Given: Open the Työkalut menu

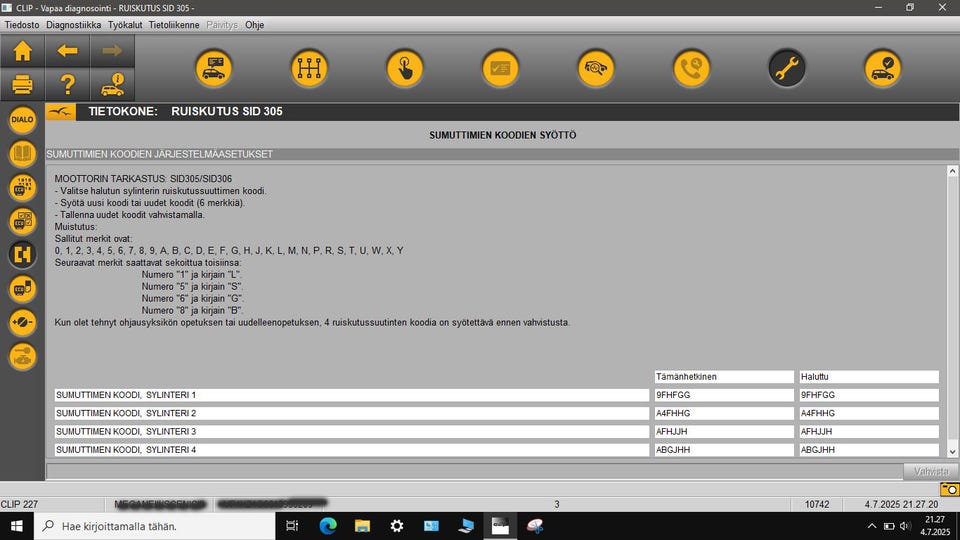Looking at the screenshot, I should 125,25.
